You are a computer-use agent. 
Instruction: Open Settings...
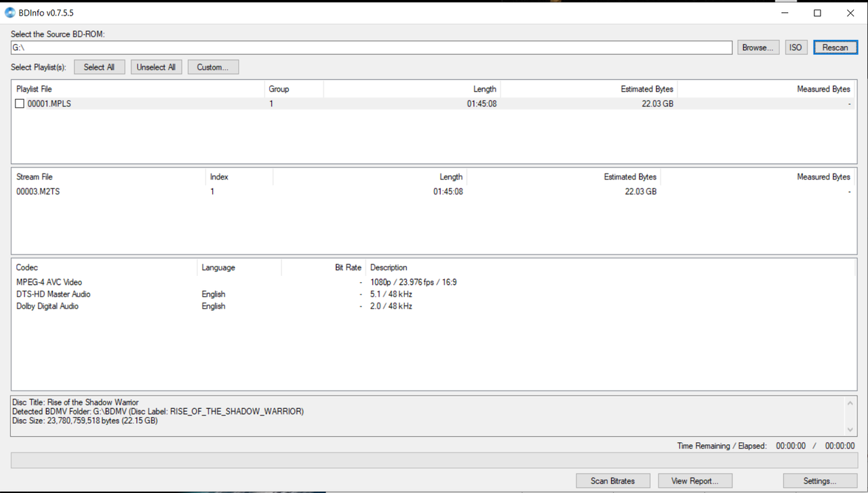821,481
